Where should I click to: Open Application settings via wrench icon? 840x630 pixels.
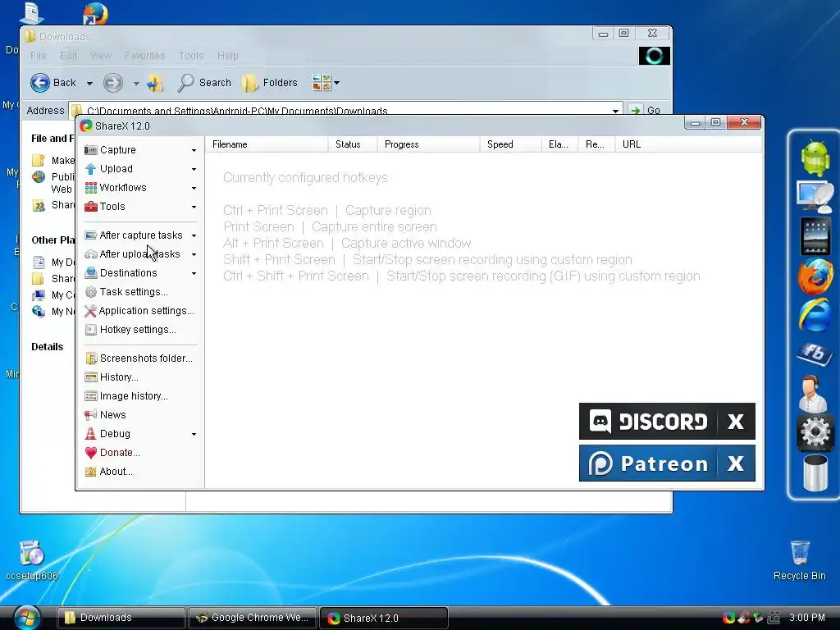90,311
